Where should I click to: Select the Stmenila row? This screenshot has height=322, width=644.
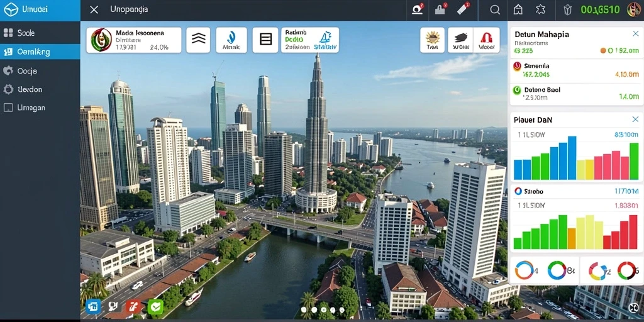[x=576, y=70]
